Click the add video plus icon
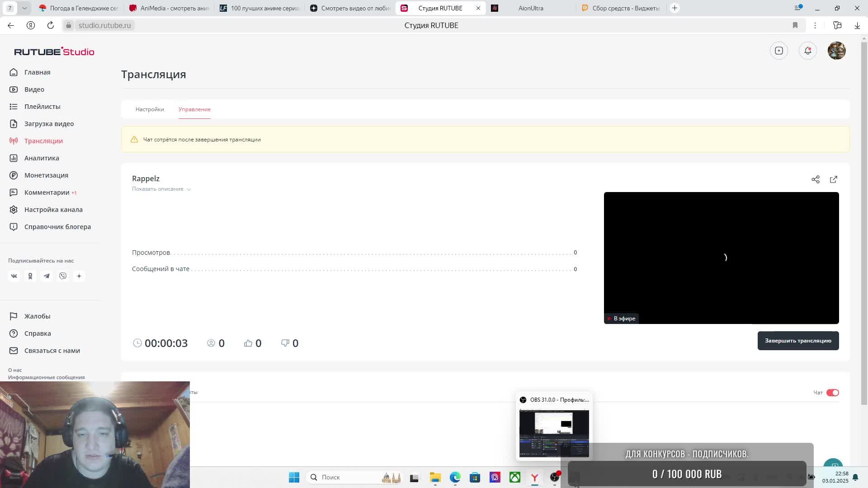 pos(778,51)
